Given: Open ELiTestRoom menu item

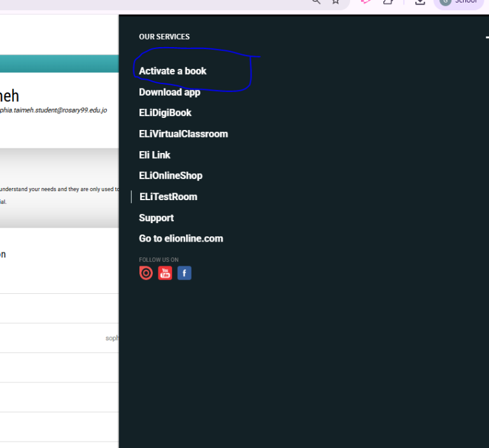Looking at the screenshot, I should click(168, 196).
